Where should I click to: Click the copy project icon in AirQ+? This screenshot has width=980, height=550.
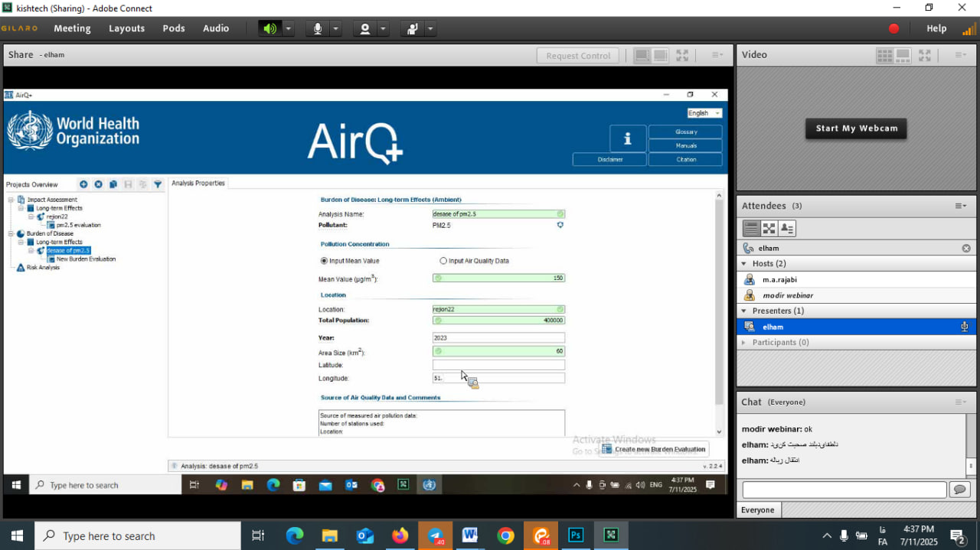click(113, 184)
